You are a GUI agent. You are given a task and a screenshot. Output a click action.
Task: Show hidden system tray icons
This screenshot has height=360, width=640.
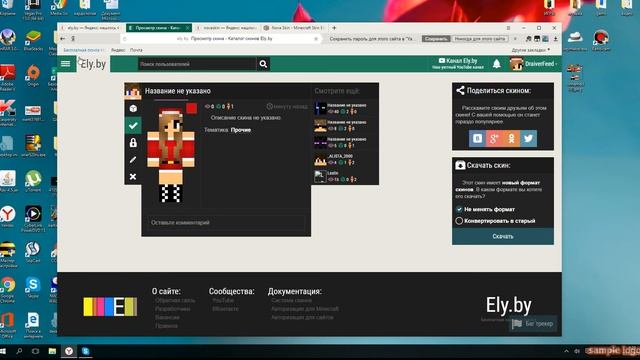tap(567, 351)
